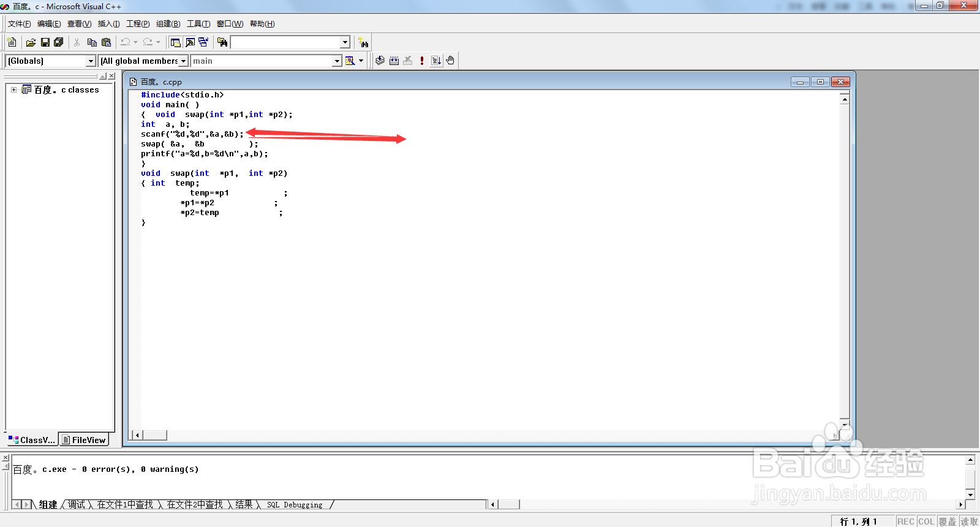
Task: Open the All global members filter dropdown
Action: 183,61
